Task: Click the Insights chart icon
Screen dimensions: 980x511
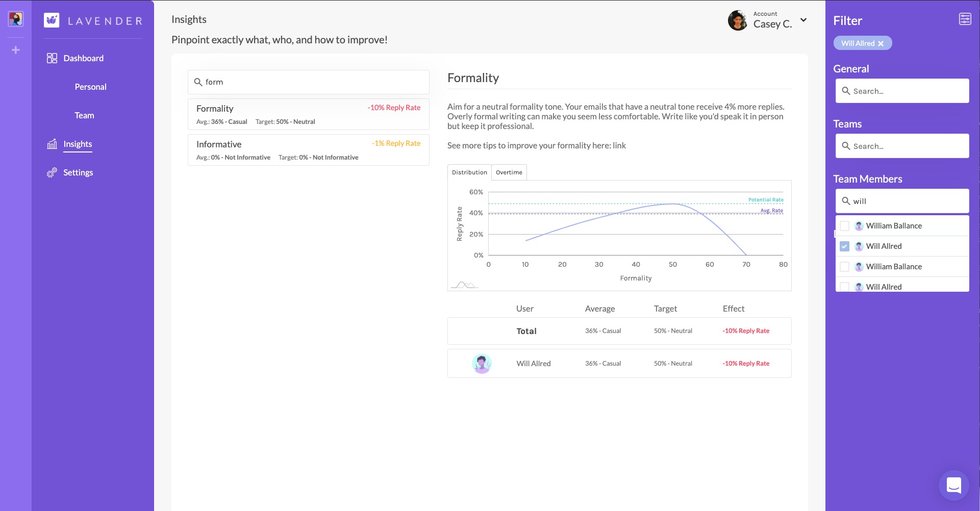Action: pos(52,144)
